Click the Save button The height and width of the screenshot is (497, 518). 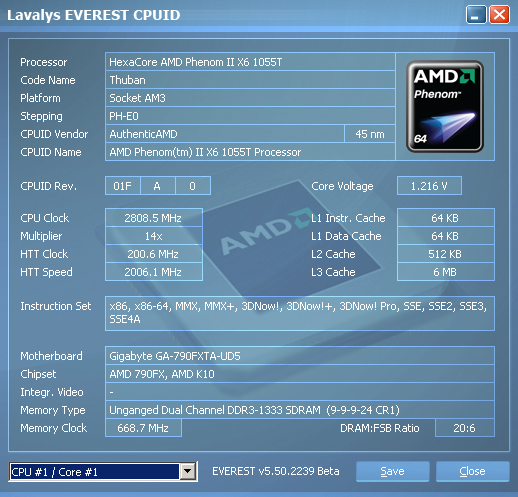pos(392,471)
